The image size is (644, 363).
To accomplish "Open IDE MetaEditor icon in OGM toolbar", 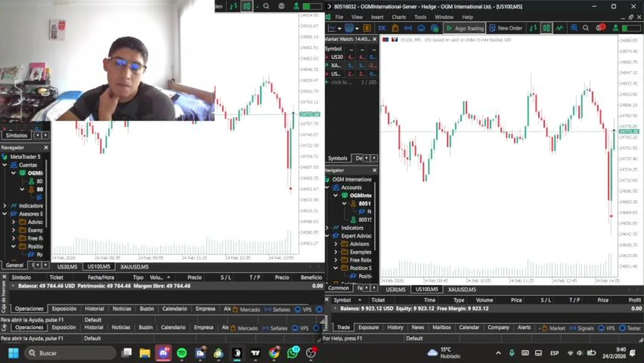I will [x=382, y=28].
